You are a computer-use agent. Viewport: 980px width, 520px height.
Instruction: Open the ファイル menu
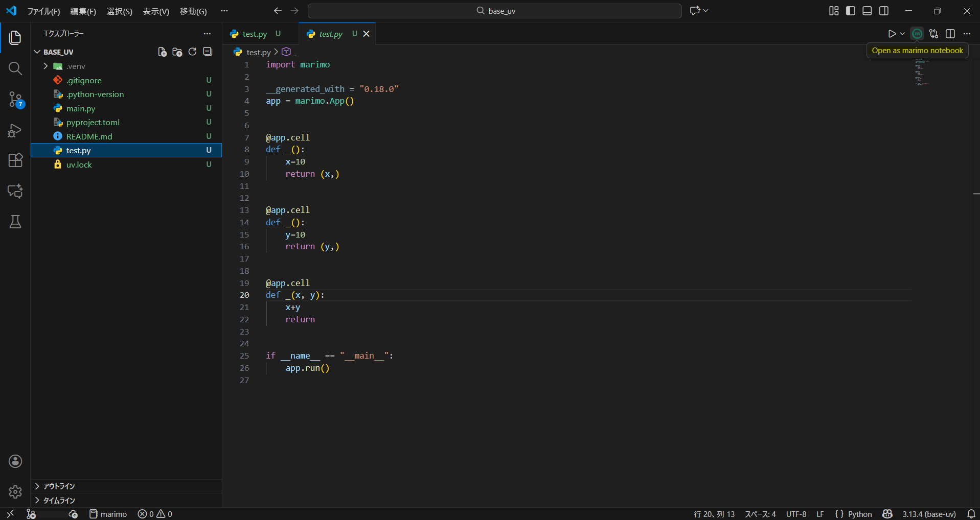click(x=43, y=11)
